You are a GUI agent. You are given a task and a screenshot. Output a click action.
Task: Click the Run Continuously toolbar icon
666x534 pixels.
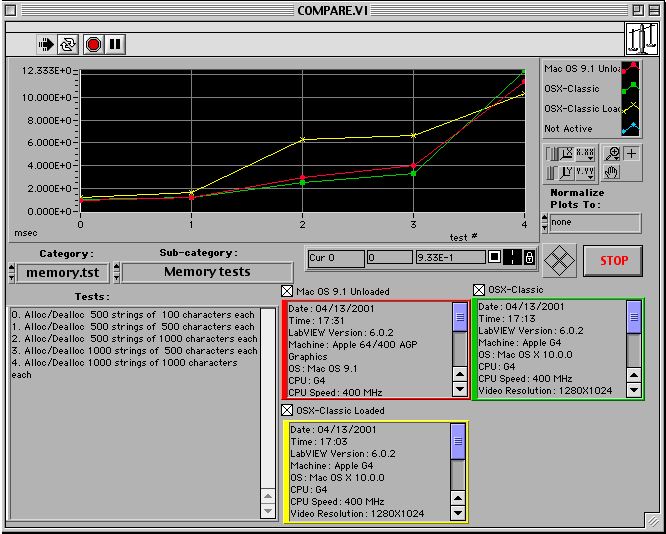pyautogui.click(x=68, y=44)
